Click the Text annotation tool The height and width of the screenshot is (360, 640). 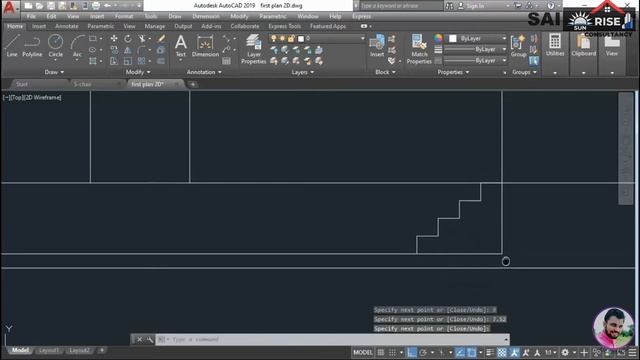[x=180, y=46]
